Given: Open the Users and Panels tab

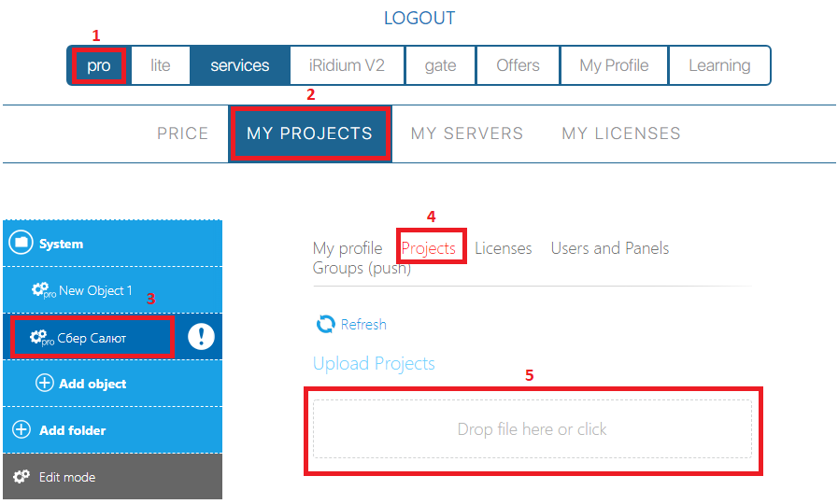Looking at the screenshot, I should [x=609, y=248].
